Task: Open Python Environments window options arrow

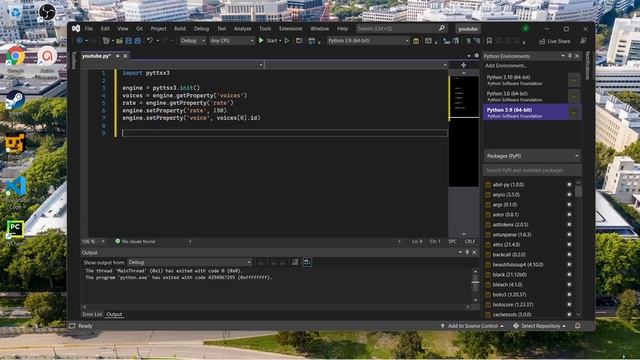Action: pos(563,56)
